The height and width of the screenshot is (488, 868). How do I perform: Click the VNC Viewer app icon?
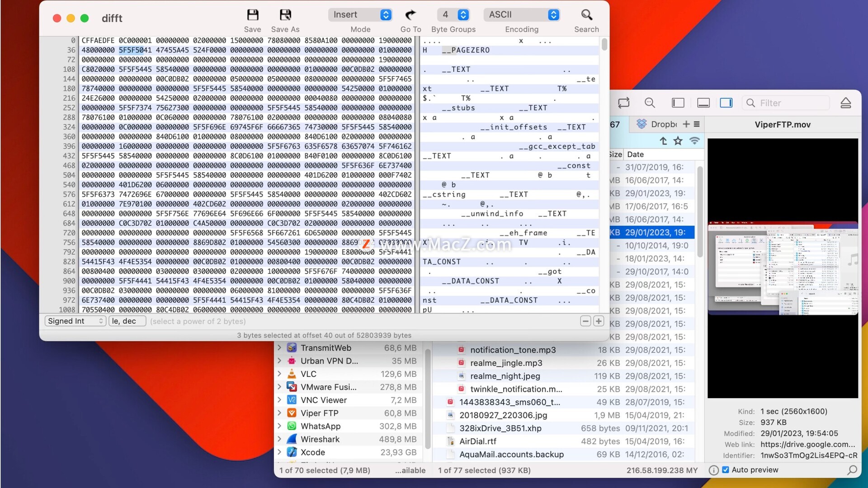[292, 400]
